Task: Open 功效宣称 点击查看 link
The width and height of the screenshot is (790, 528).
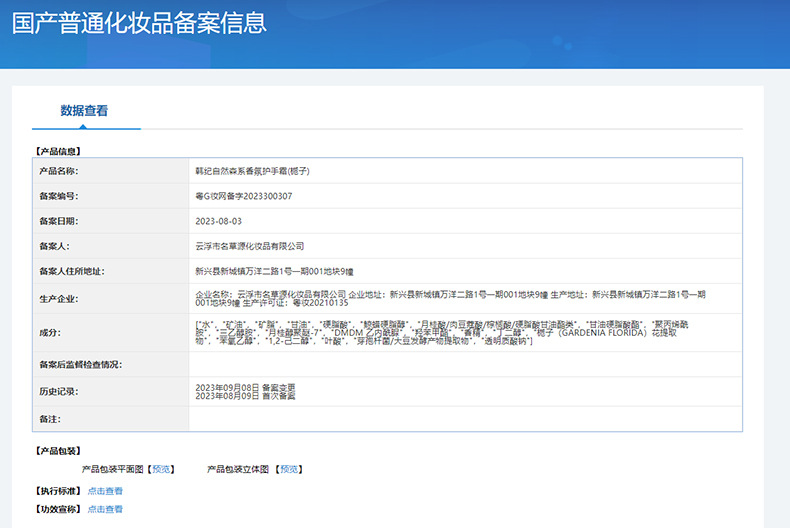Action: [x=105, y=509]
